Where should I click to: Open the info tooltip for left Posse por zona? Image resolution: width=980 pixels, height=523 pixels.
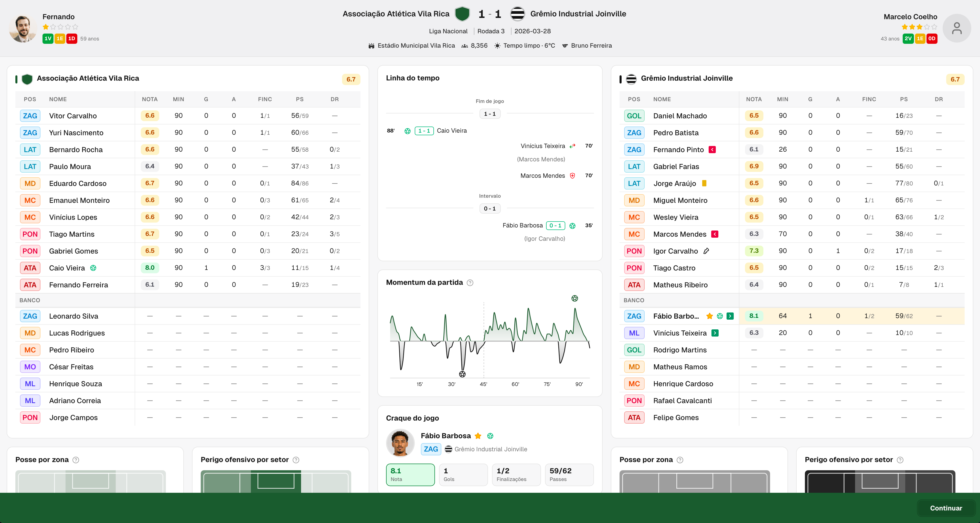(76, 460)
